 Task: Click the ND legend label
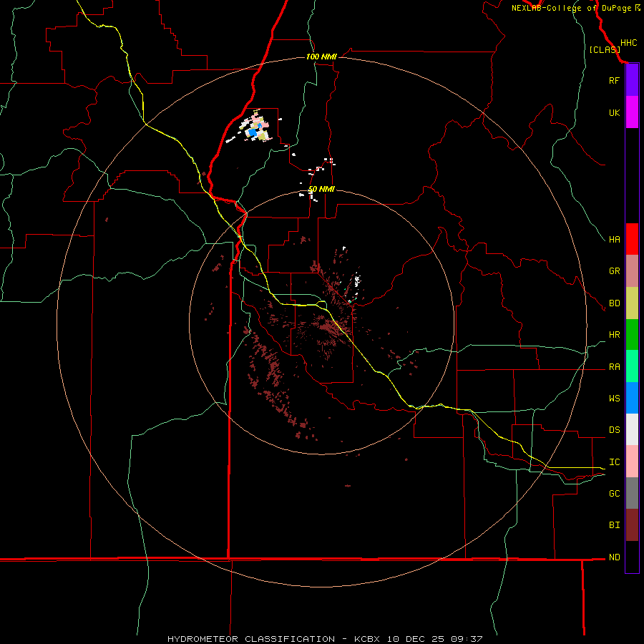point(614,557)
